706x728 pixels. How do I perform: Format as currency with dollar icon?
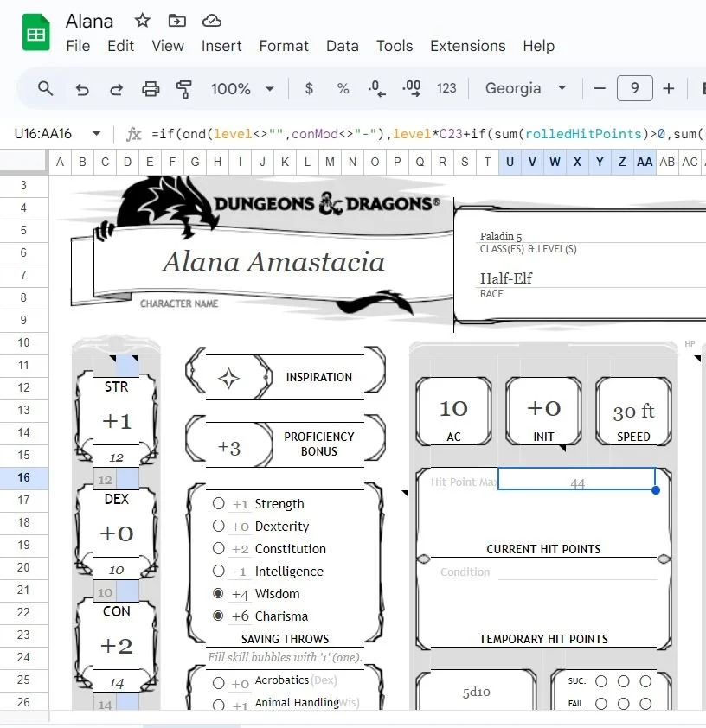point(309,88)
